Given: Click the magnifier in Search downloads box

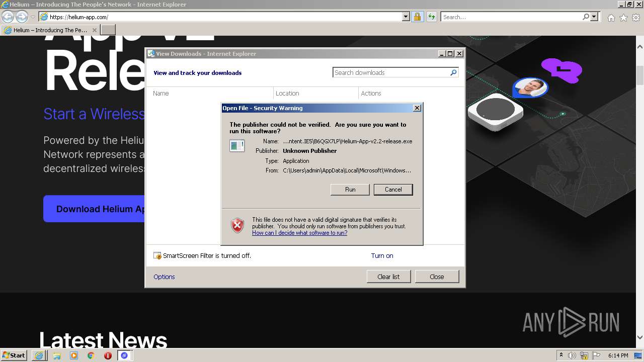Looking at the screenshot, I should tap(453, 72).
